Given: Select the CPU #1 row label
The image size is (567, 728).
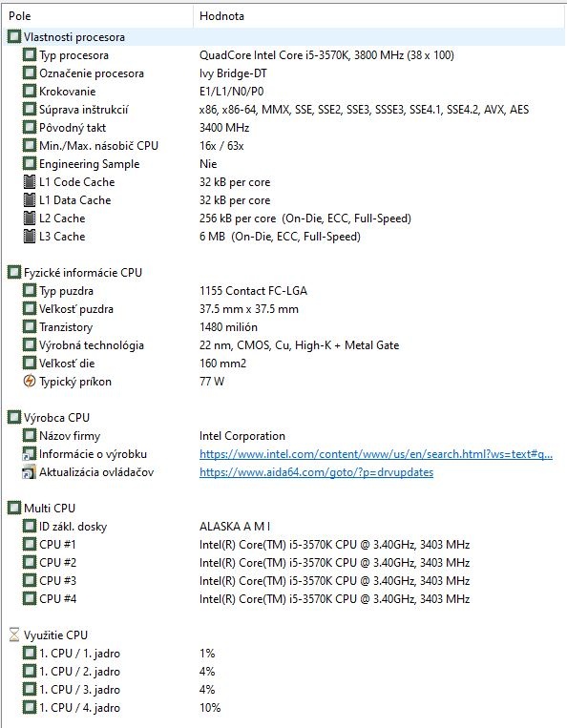Looking at the screenshot, I should coord(57,544).
